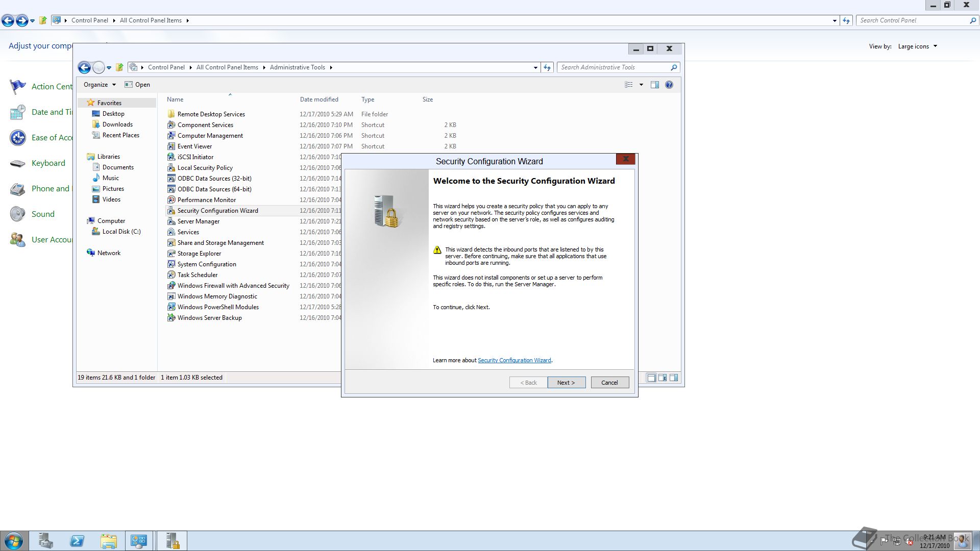Open recent pages dropdown beside outer window Forward button
980x551 pixels.
pyautogui.click(x=32, y=21)
